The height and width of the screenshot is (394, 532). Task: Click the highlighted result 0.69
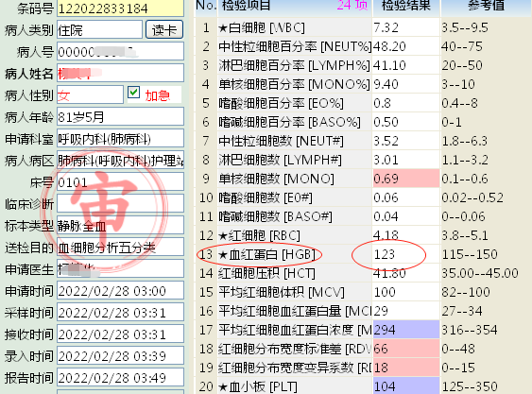(406, 179)
